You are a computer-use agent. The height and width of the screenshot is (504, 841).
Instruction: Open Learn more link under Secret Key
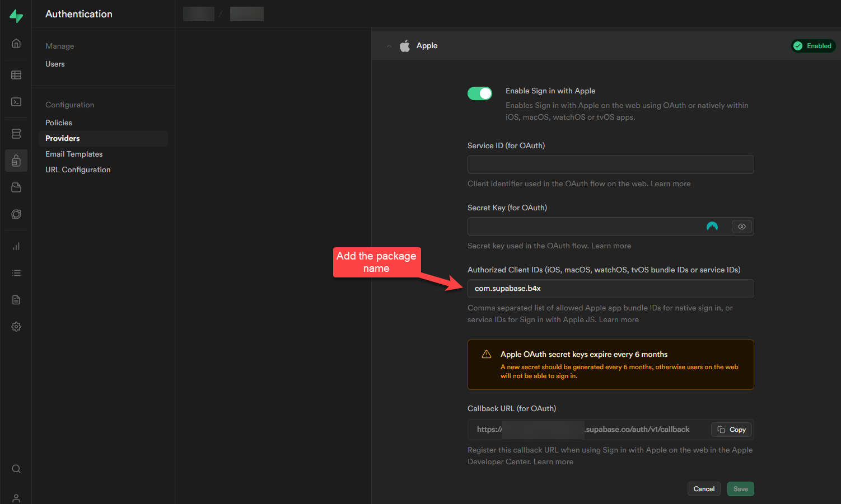pyautogui.click(x=611, y=246)
